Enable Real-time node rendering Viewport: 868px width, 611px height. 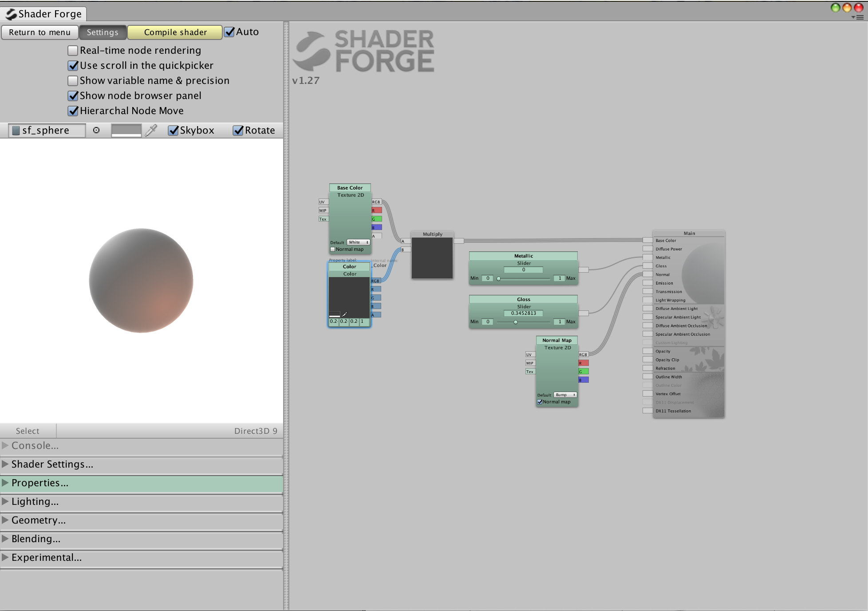(x=73, y=50)
